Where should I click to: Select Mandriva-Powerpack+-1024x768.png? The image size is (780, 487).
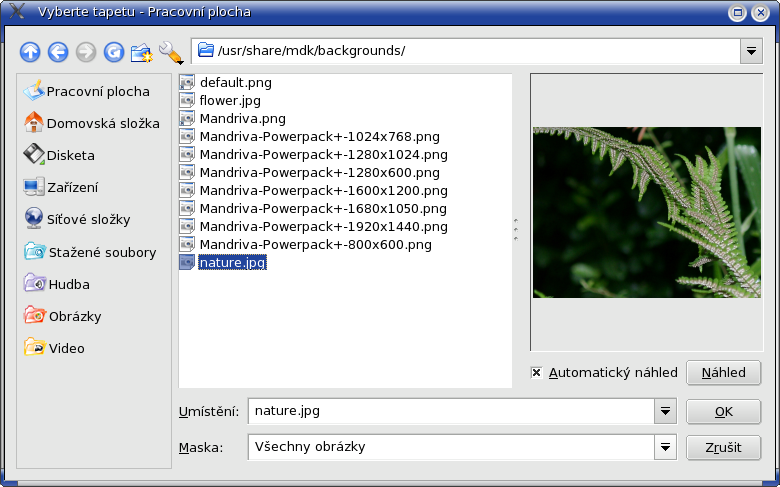[319, 136]
